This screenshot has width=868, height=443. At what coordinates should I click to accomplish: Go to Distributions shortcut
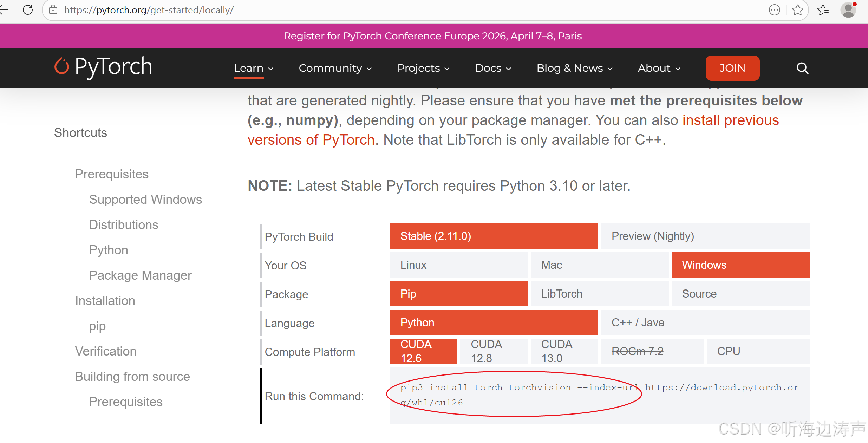124,225
